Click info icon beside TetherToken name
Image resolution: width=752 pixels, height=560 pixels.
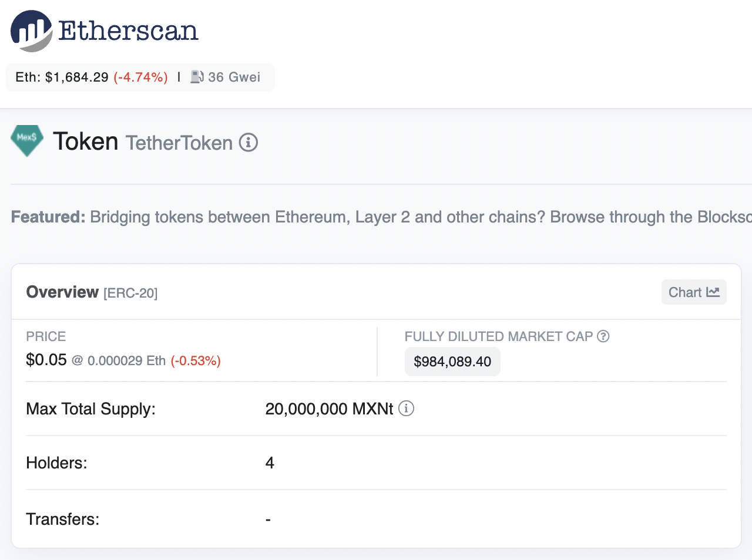249,143
